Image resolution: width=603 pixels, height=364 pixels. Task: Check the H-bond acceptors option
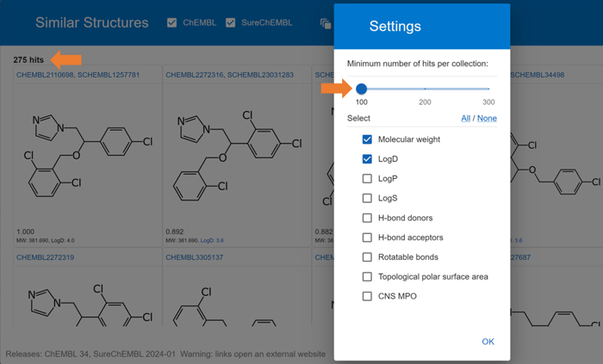[367, 238]
